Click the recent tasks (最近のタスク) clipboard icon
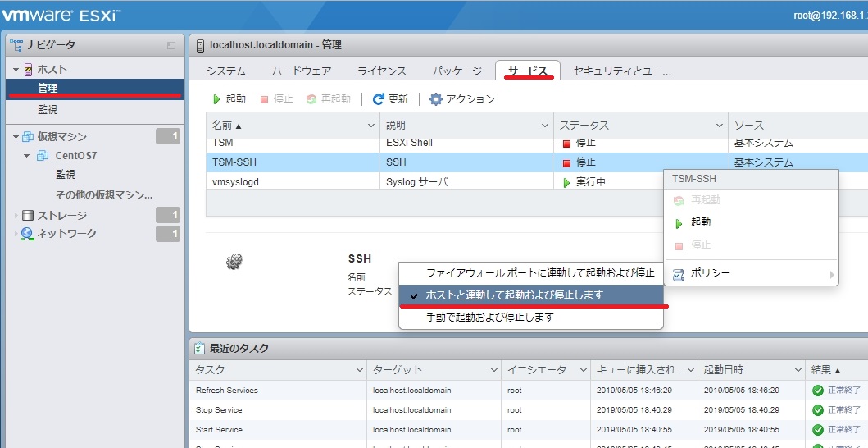This screenshot has height=448, width=868. point(199,348)
